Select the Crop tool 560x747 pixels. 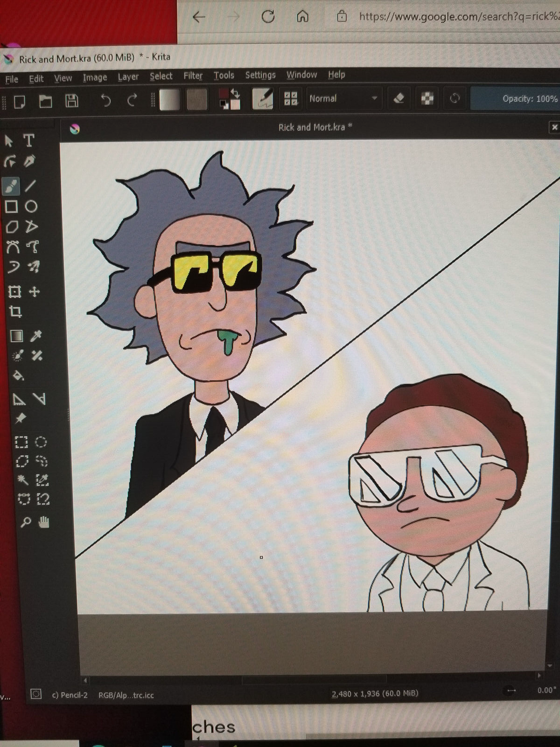tap(15, 312)
